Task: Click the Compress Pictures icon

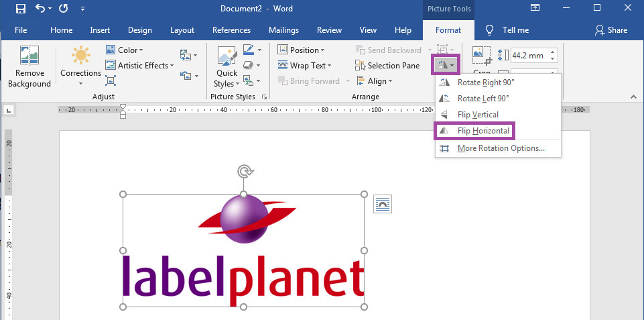Action: 111,81
